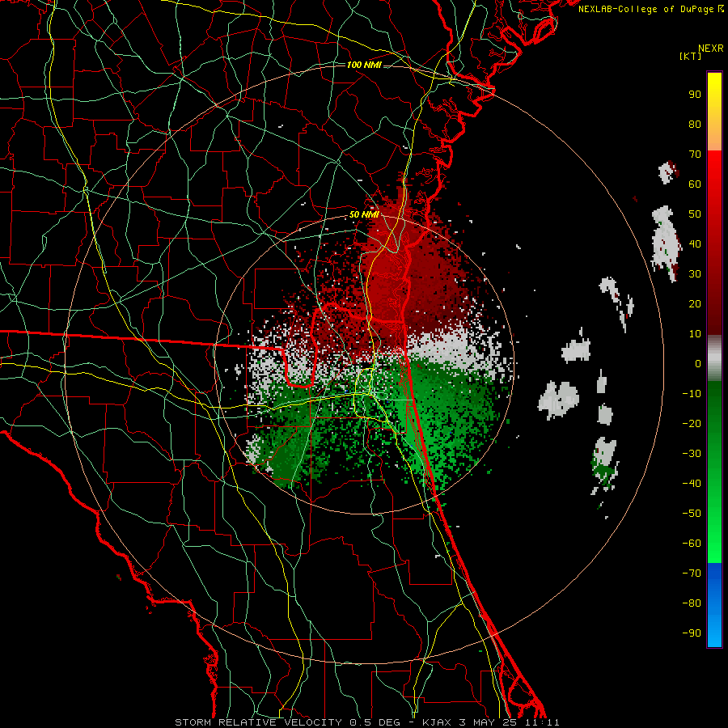The width and height of the screenshot is (728, 728).
Task: Click the -50 scale value
Action: pyautogui.click(x=692, y=514)
